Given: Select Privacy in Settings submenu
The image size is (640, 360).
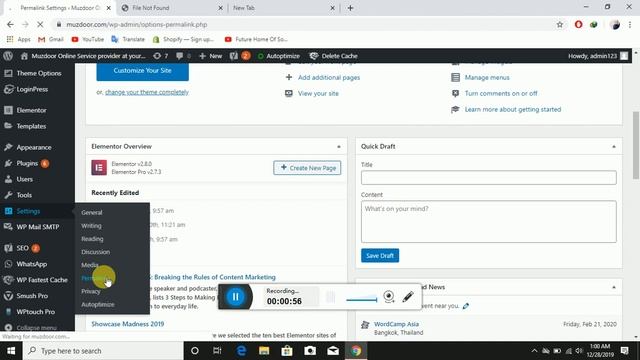Looking at the screenshot, I should pyautogui.click(x=91, y=291).
